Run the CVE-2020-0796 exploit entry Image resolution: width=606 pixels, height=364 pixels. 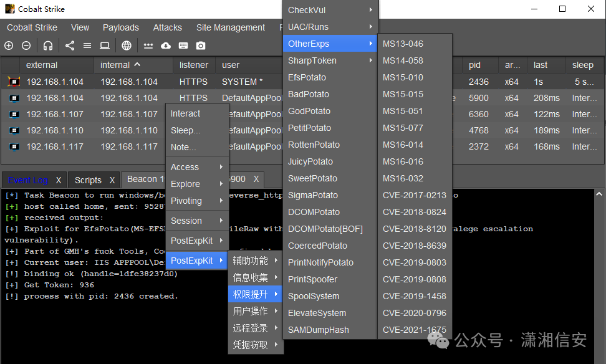[415, 313]
